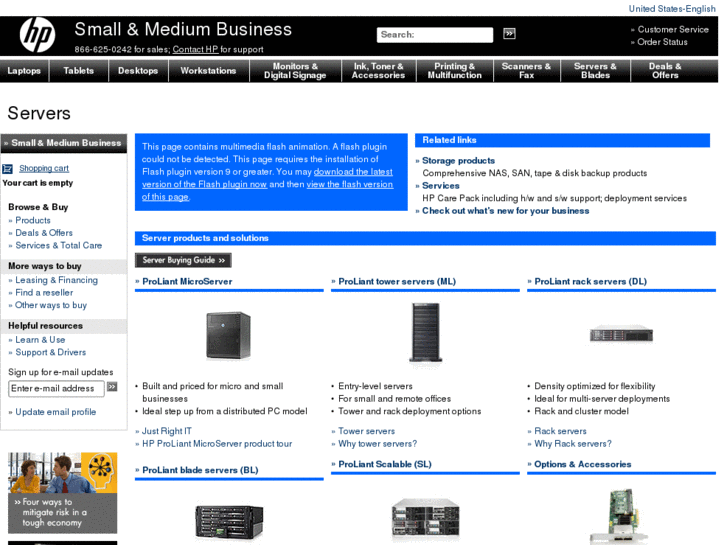Viewport: 727px width, 545px height.
Task: Open the Options & Accessories card image
Action: tap(620, 516)
